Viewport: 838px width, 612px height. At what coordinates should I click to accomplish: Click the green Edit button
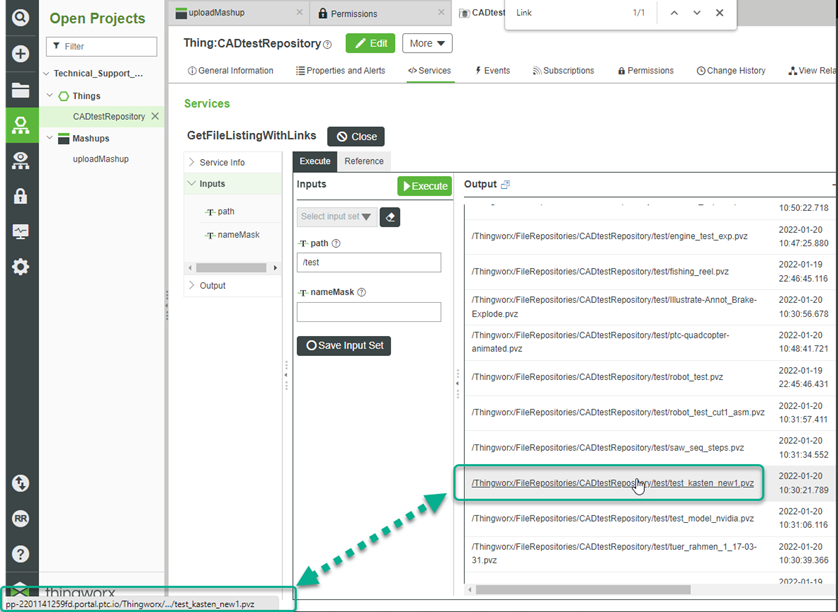point(370,43)
